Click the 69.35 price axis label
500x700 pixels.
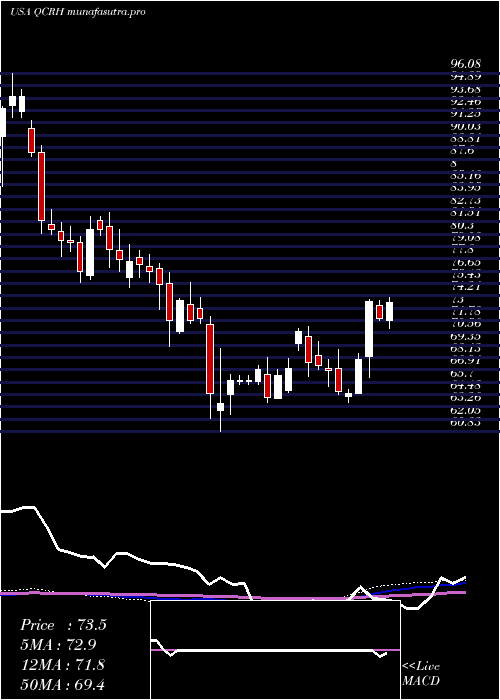pos(466,337)
